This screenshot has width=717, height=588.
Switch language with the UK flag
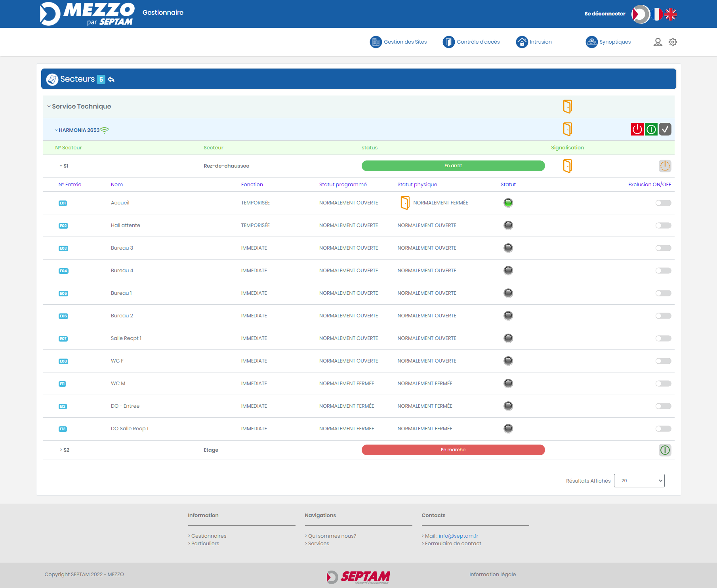click(x=671, y=14)
